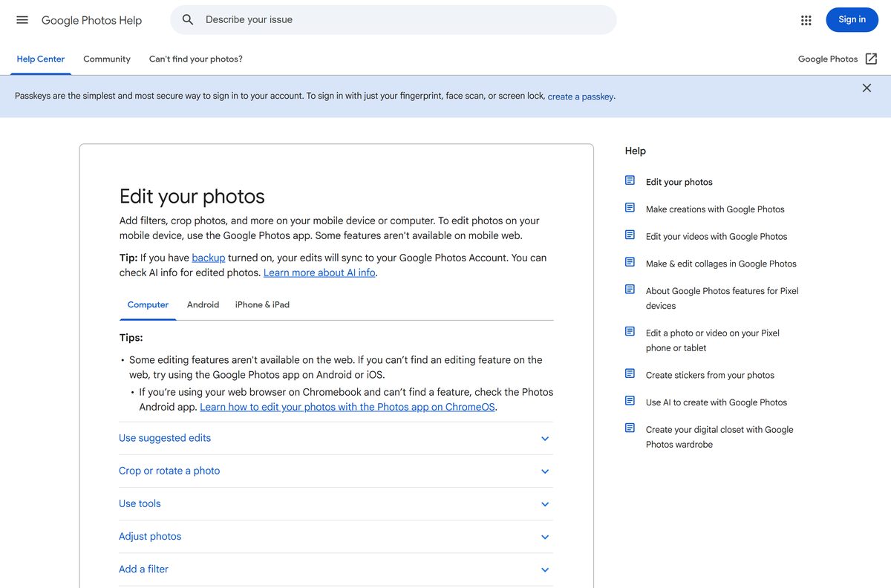Screen dimensions: 891x588
Task: Click article icon beside Create your digital closet
Action: [630, 428]
